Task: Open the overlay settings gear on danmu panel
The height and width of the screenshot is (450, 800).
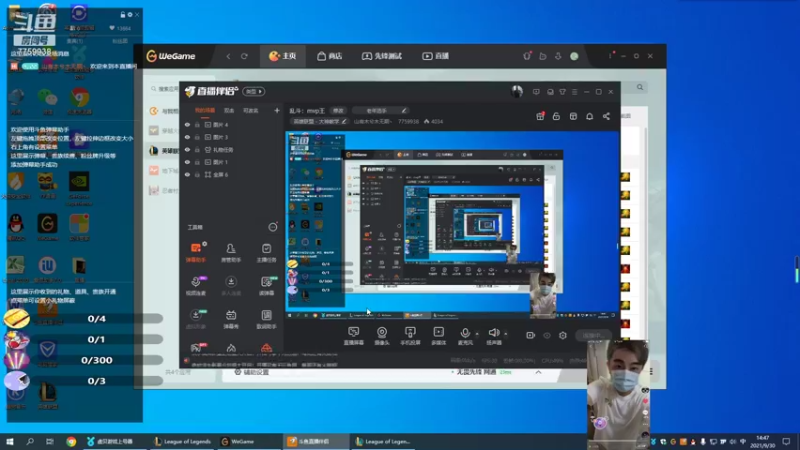Action: coord(130,15)
